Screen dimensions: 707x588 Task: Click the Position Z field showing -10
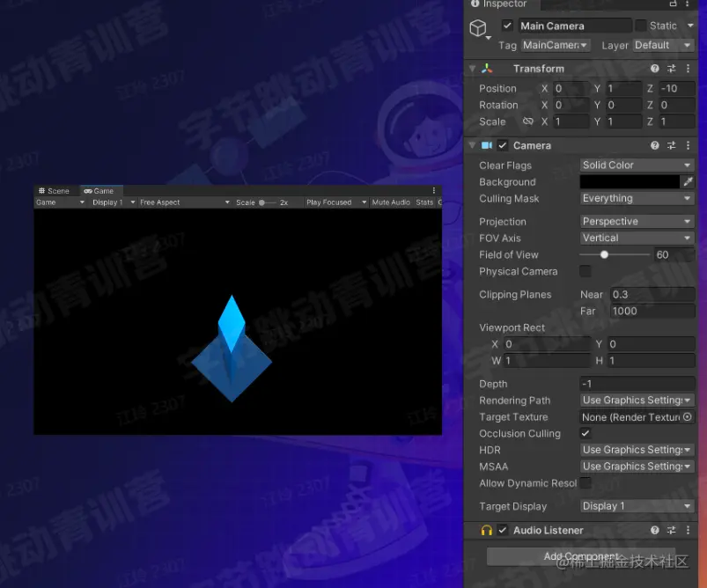coord(676,88)
